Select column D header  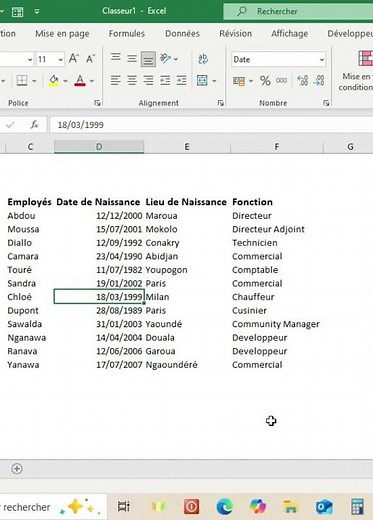coord(99,147)
